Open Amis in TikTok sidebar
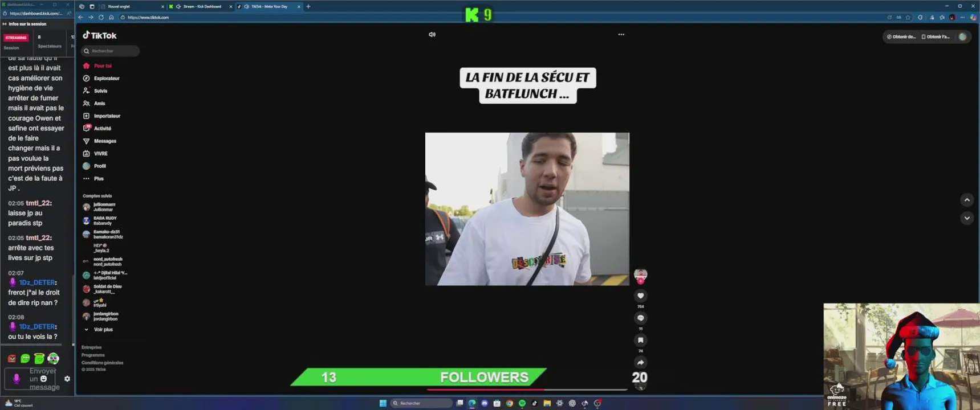Image resolution: width=980 pixels, height=410 pixels. tap(95, 104)
